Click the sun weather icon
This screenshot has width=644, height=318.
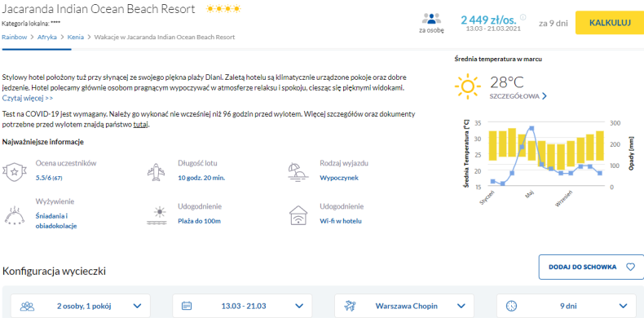pos(467,87)
